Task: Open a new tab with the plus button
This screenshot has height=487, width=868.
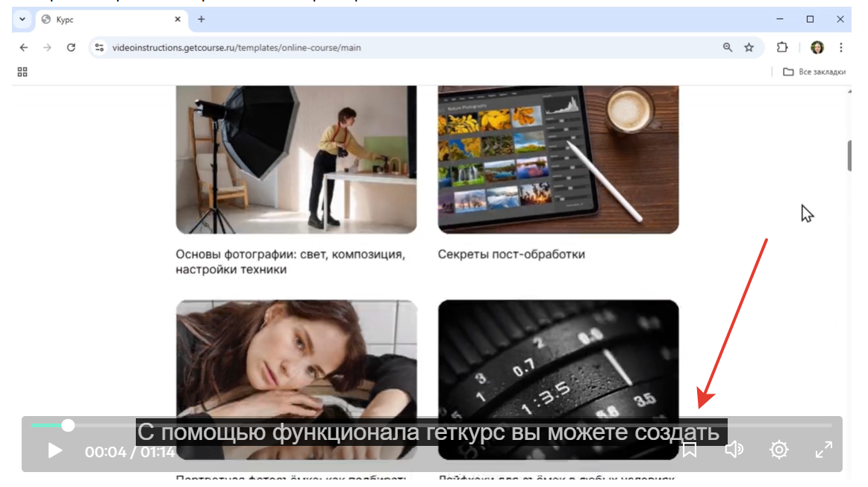Action: coord(201,19)
